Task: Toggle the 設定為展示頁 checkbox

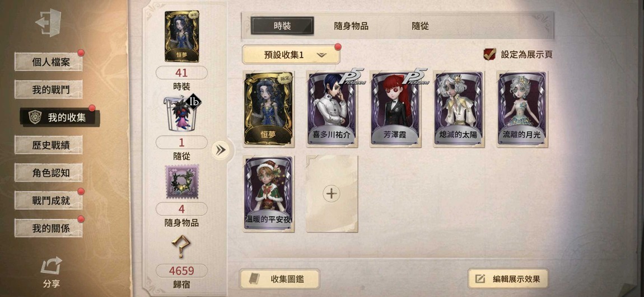Action: pos(489,54)
